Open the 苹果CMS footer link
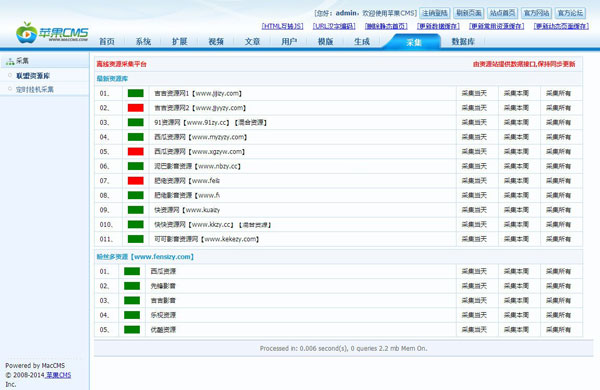Image resolution: width=600 pixels, height=390 pixels. click(x=58, y=375)
